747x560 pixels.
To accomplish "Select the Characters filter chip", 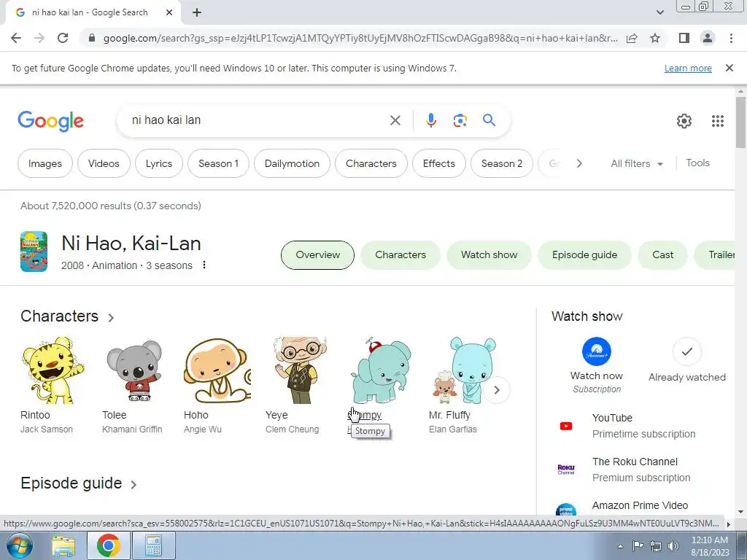I will 371,163.
